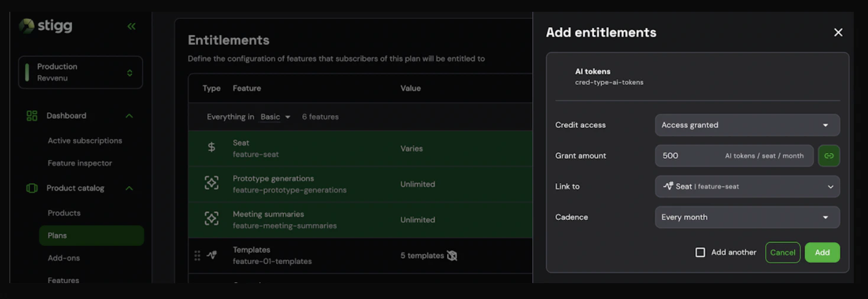Click the crossed-out icon next to 5 templates
Screen dimensions: 868x299
(x=452, y=256)
